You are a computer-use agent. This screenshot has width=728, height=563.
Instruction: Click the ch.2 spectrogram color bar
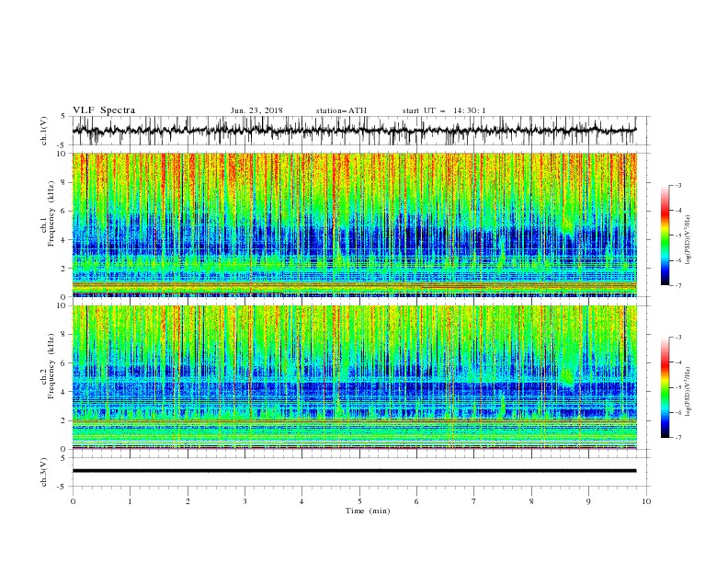click(x=665, y=387)
